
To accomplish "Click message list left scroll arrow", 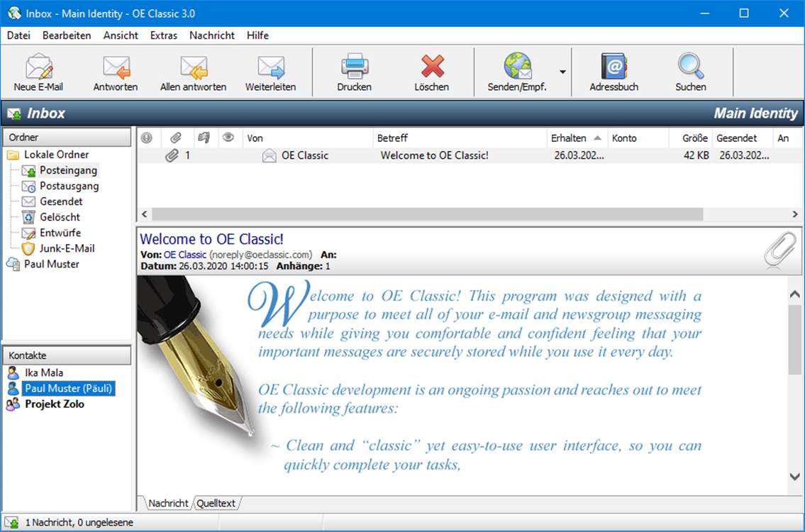I will (x=144, y=214).
